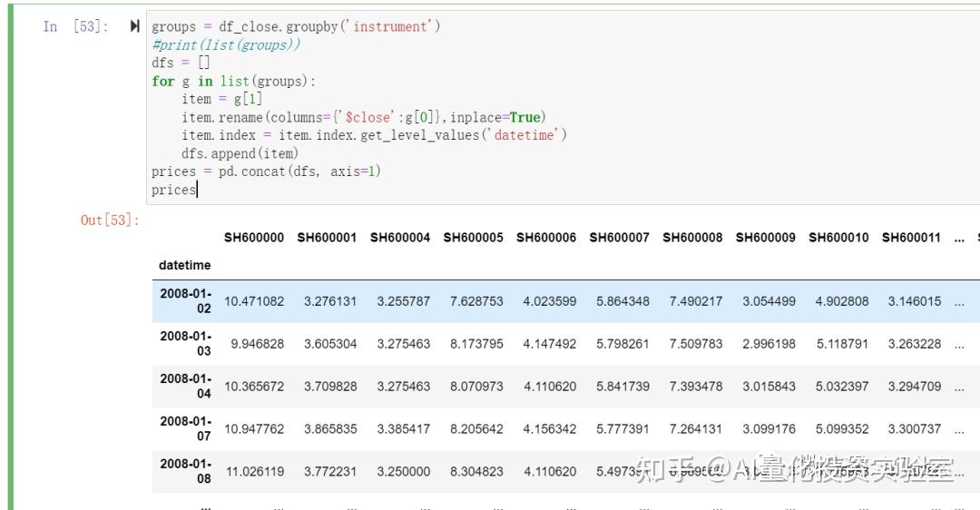Click the column ellipsis after SH600011
Screen dimensions: 980x510
tap(959, 239)
